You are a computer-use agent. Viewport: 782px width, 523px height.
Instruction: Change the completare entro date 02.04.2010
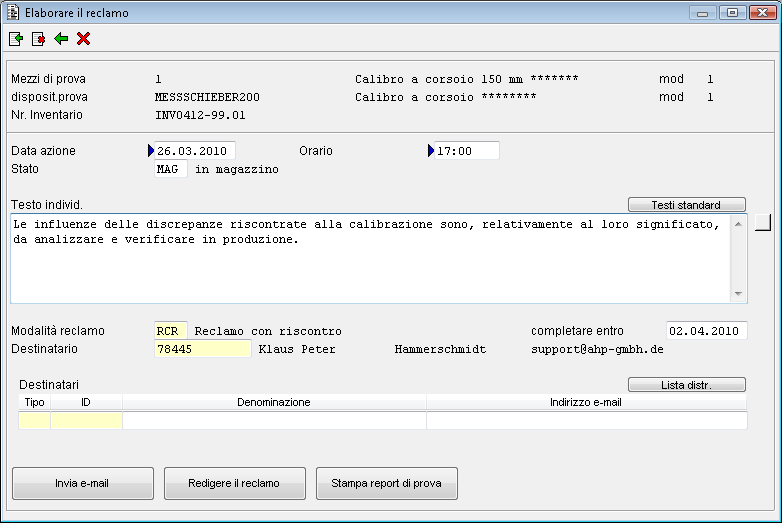[706, 331]
